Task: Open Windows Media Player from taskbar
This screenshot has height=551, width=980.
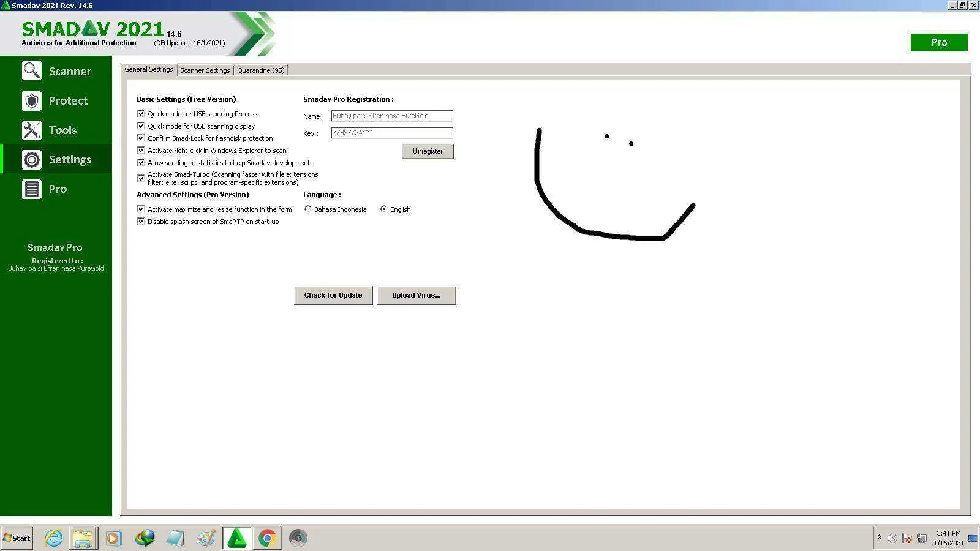Action: coord(113,538)
